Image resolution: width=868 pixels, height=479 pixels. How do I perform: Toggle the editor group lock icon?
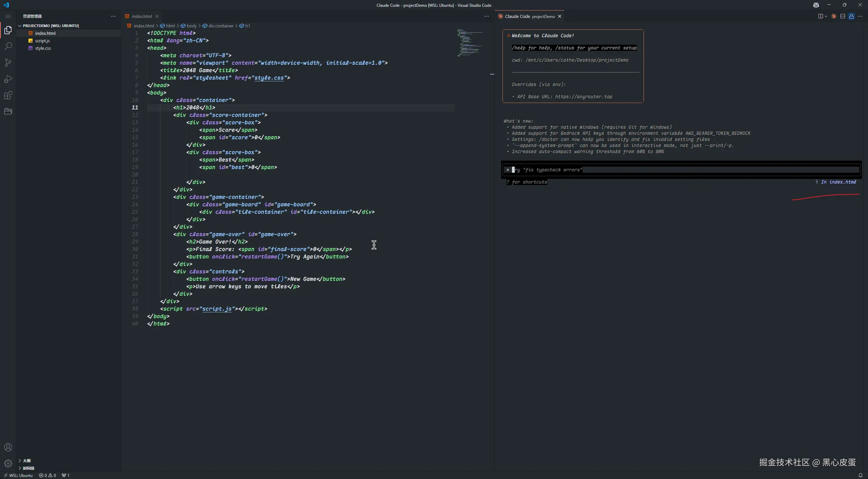click(x=851, y=16)
